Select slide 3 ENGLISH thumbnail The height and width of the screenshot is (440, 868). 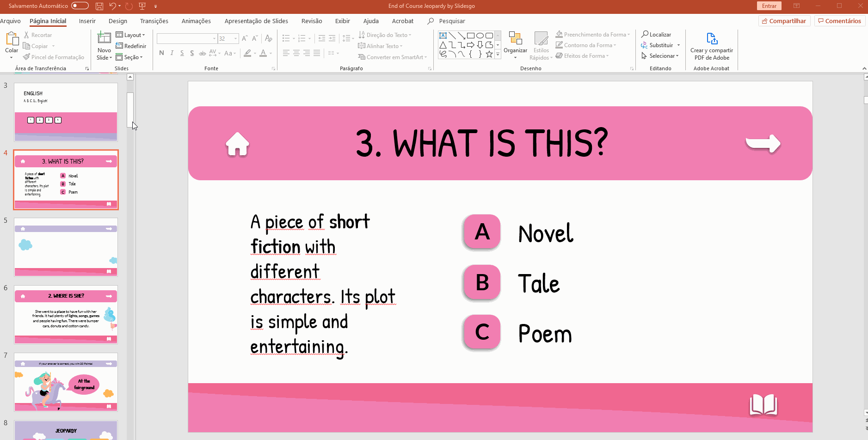tap(66, 112)
